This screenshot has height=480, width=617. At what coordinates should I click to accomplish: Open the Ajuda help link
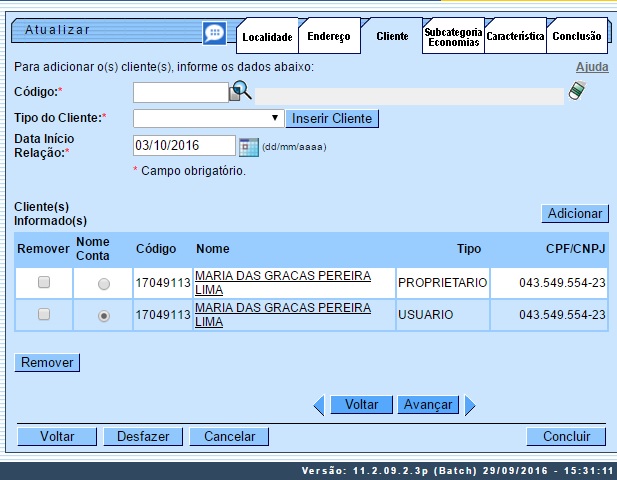click(x=592, y=67)
